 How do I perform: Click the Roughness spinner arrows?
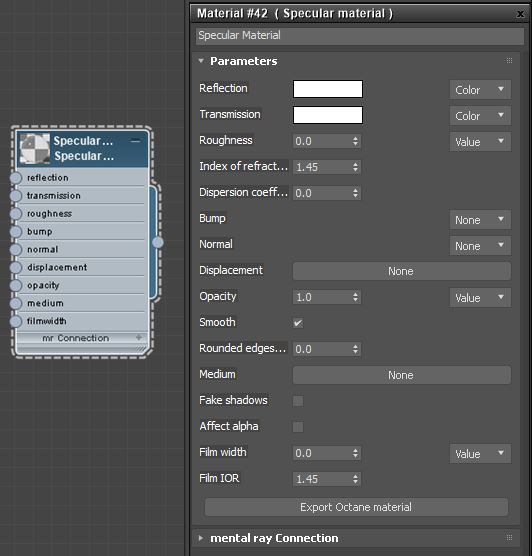(355, 141)
